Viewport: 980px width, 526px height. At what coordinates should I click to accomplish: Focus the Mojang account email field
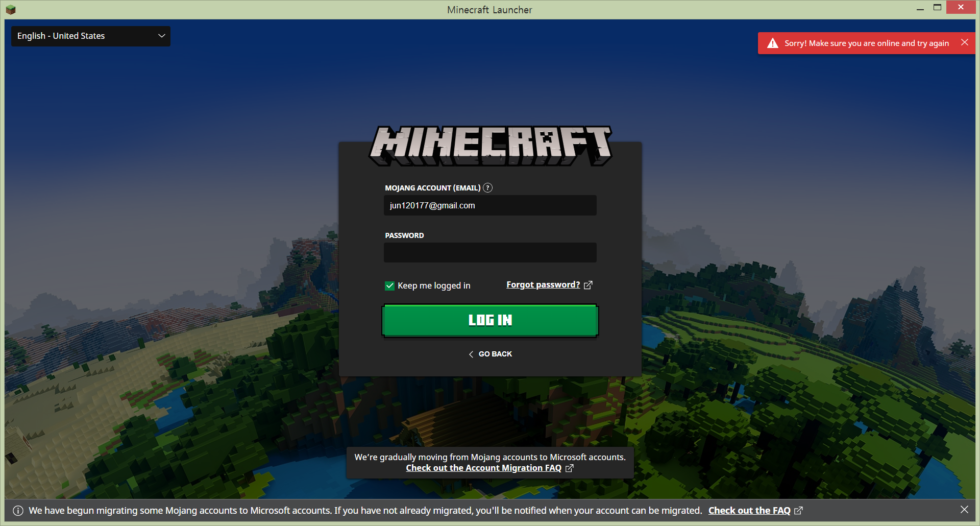pos(490,205)
